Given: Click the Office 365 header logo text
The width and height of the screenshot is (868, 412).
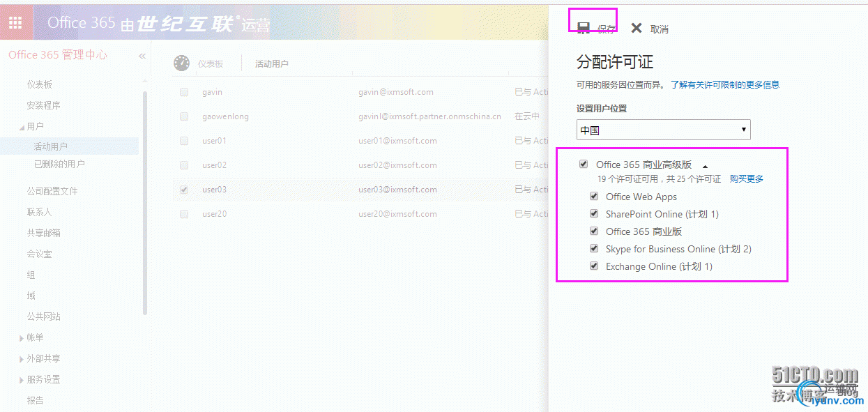Looking at the screenshot, I should pyautogui.click(x=81, y=23).
